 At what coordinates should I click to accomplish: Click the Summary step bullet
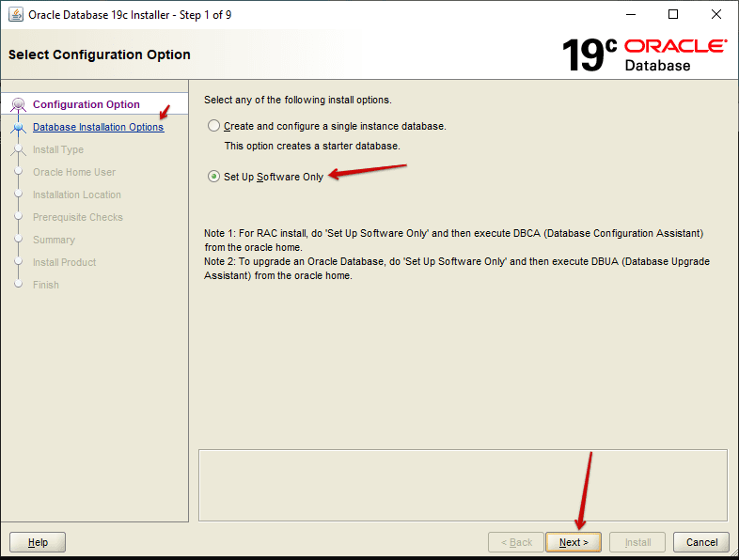pyautogui.click(x=19, y=239)
